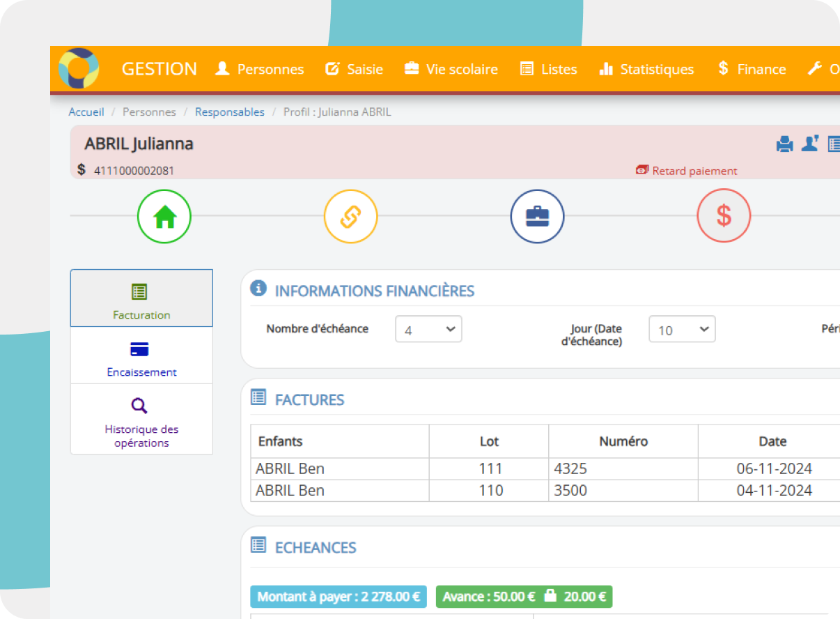Viewport: 840px width, 619px height.
Task: Click the user silhouette icon beside the printer
Action: pyautogui.click(x=810, y=144)
